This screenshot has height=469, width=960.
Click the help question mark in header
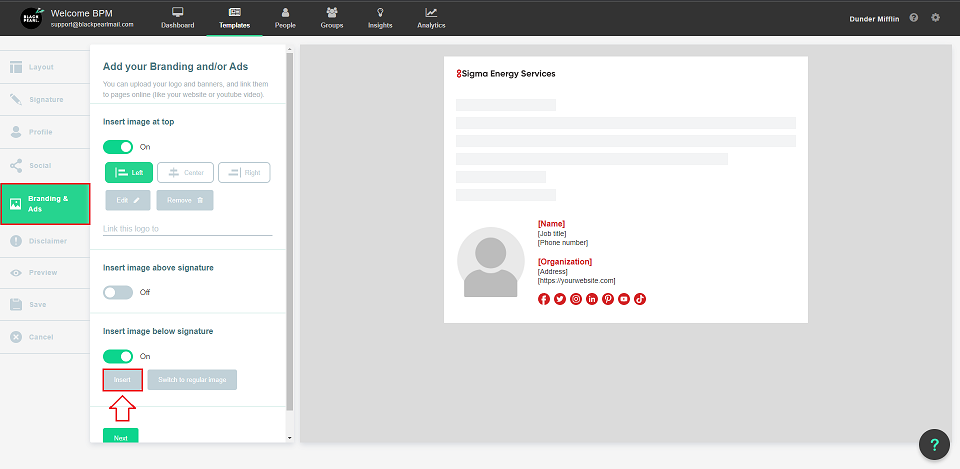(914, 18)
